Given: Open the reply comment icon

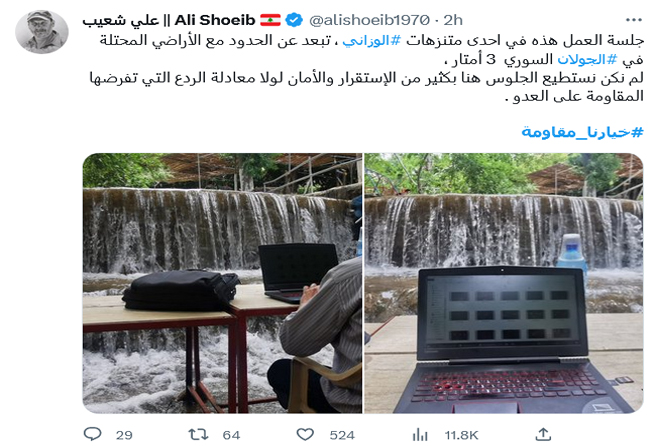Looking at the screenshot, I should [x=92, y=434].
